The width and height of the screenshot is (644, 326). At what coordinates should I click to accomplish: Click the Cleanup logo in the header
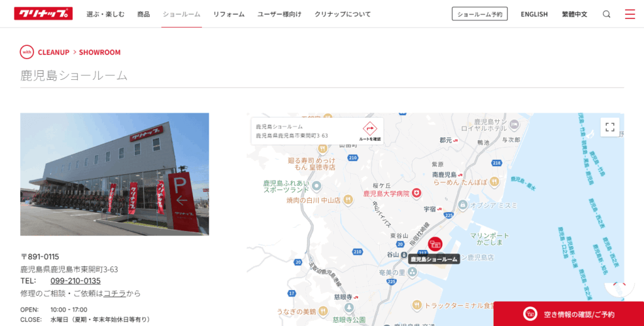[43, 14]
